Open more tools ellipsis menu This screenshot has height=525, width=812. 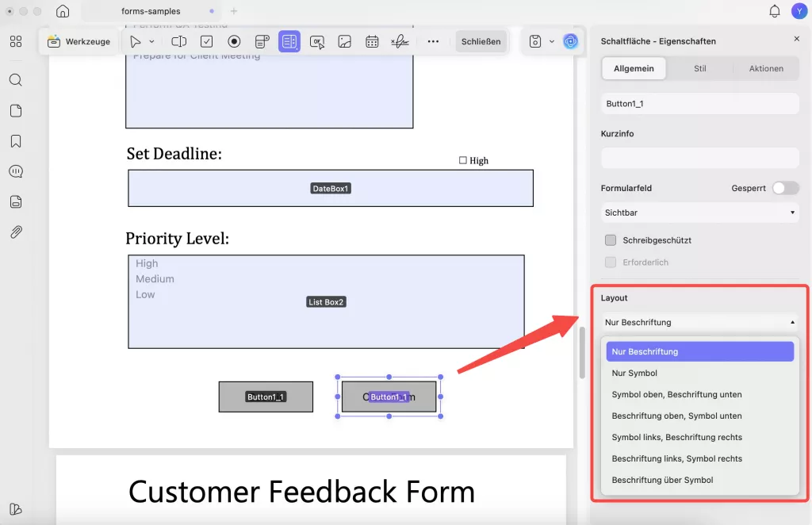pos(434,41)
